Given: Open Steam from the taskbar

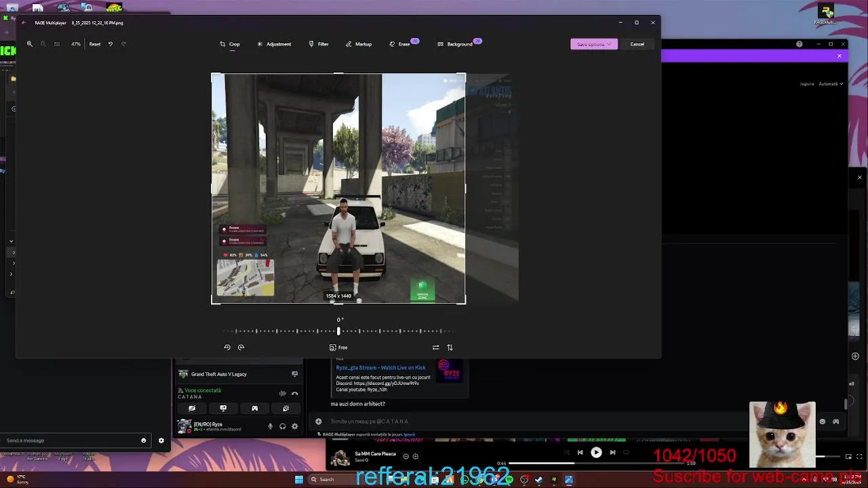Looking at the screenshot, I should coord(538,480).
